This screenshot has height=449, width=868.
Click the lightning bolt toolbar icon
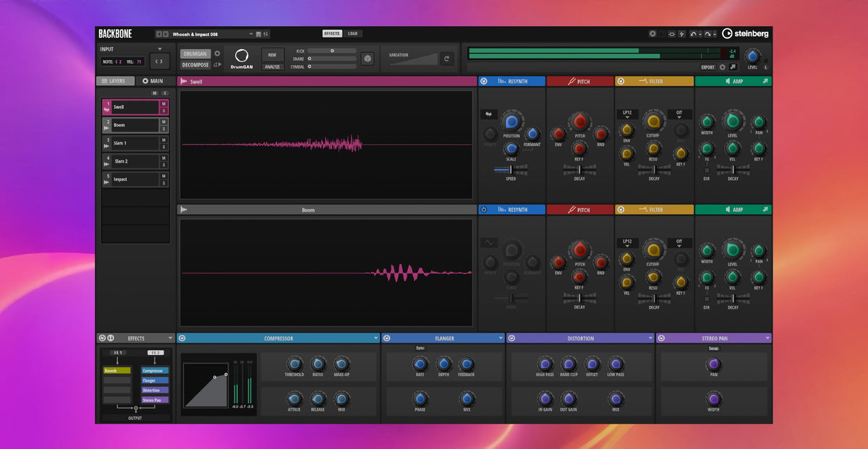(x=681, y=34)
